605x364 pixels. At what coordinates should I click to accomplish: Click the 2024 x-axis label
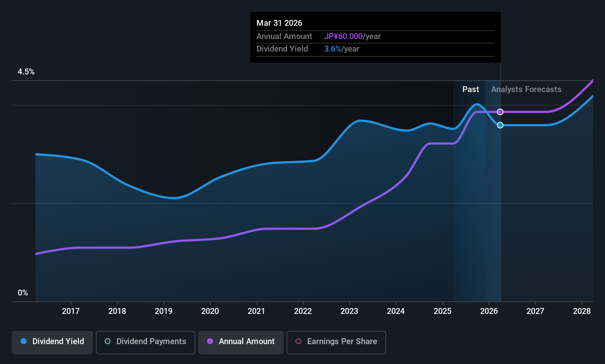click(x=396, y=311)
